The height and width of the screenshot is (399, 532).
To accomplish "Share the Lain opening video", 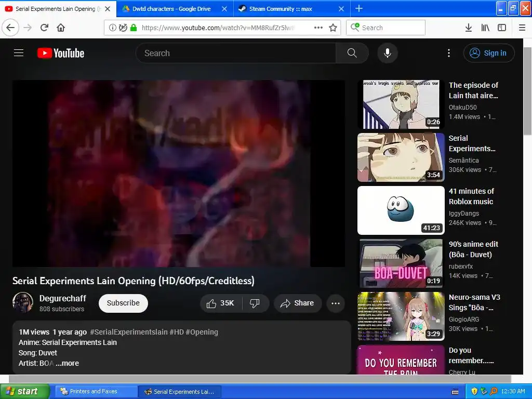I will tap(297, 303).
